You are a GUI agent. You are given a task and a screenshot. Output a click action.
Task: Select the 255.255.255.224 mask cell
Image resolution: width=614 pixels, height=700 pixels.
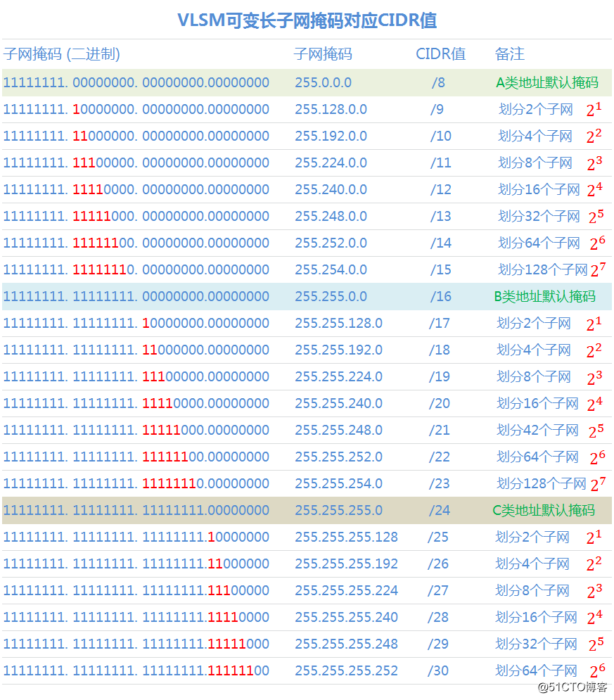click(346, 590)
